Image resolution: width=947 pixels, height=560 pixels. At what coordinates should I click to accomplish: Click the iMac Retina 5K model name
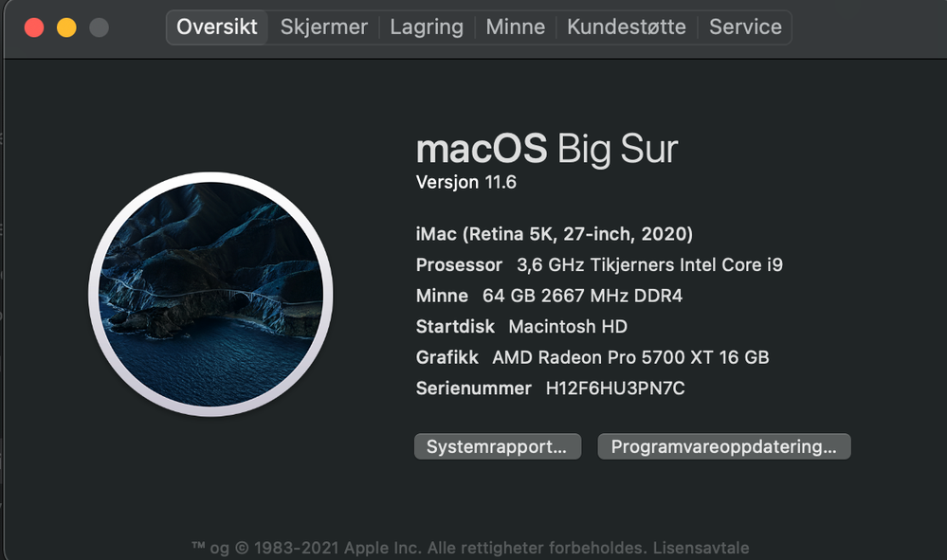tap(555, 234)
